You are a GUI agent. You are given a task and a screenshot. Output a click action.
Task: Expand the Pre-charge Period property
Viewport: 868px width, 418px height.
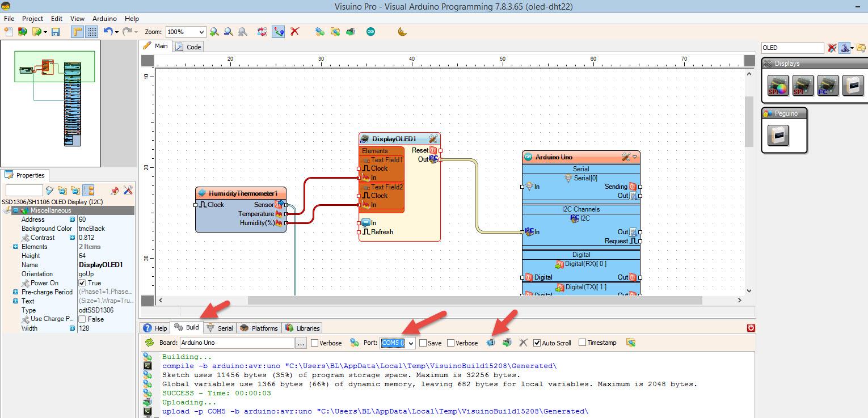pyautogui.click(x=16, y=292)
